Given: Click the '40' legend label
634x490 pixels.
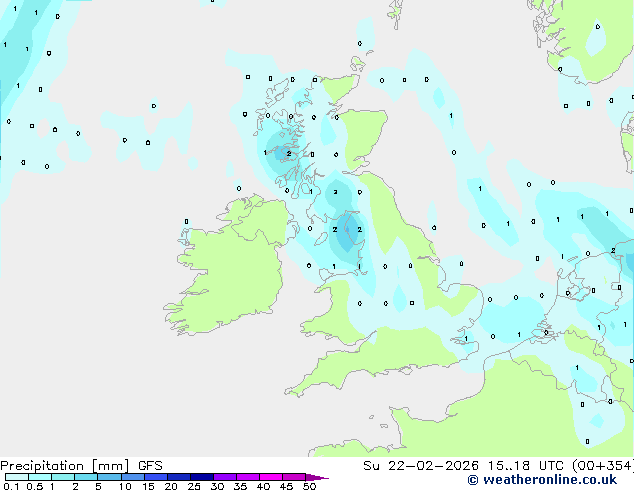Looking at the screenshot, I should (x=263, y=486).
